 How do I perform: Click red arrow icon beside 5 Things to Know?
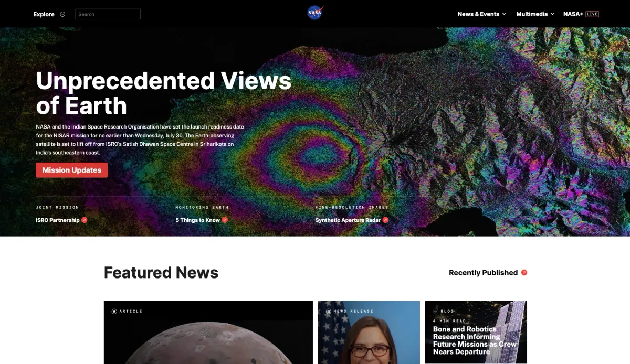(x=225, y=220)
